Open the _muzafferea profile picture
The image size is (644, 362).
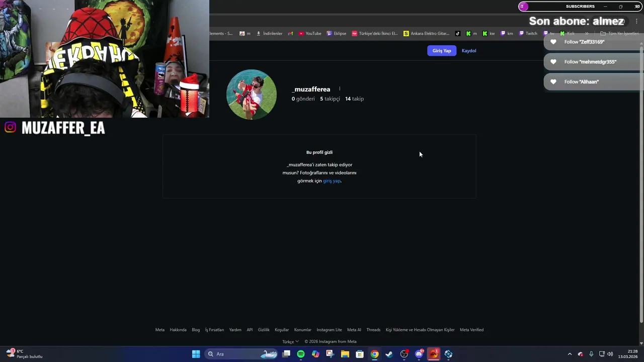tap(252, 95)
